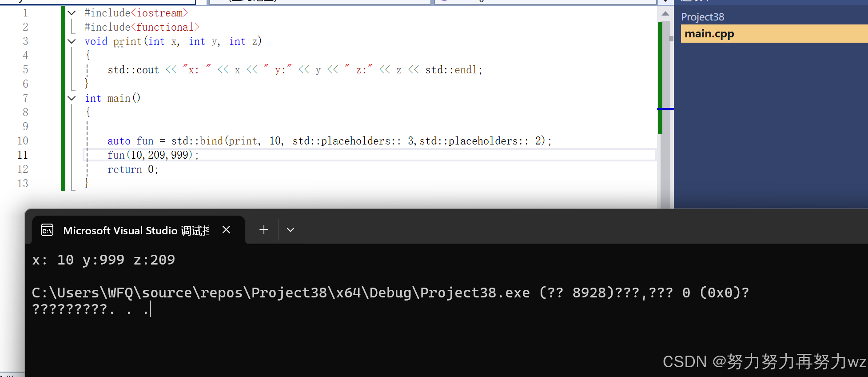Viewport: 868px width, 377px height.
Task: Click on #include<functional> text
Action: (x=142, y=27)
